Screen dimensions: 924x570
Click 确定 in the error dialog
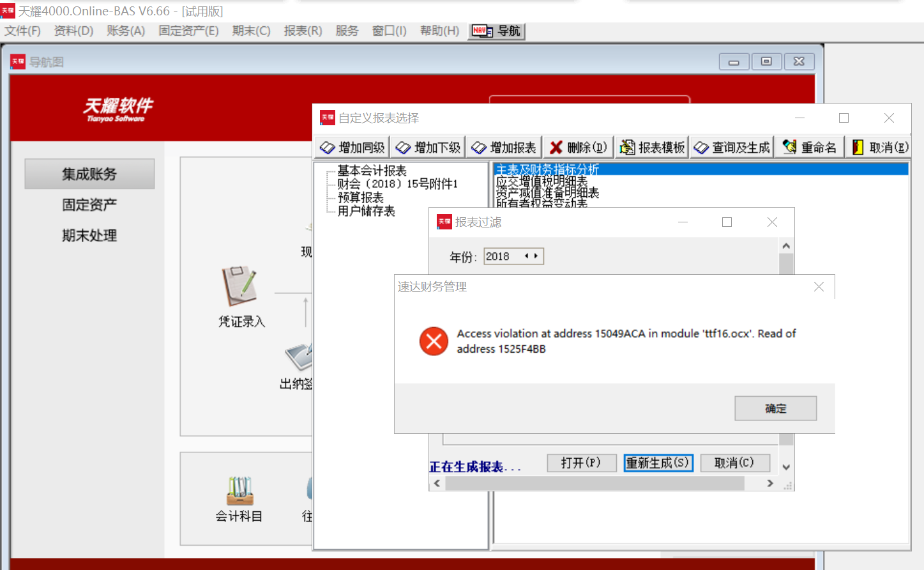tap(775, 408)
